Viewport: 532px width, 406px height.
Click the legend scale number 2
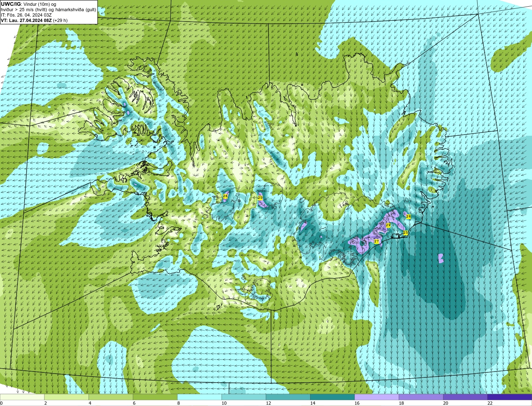point(45,403)
